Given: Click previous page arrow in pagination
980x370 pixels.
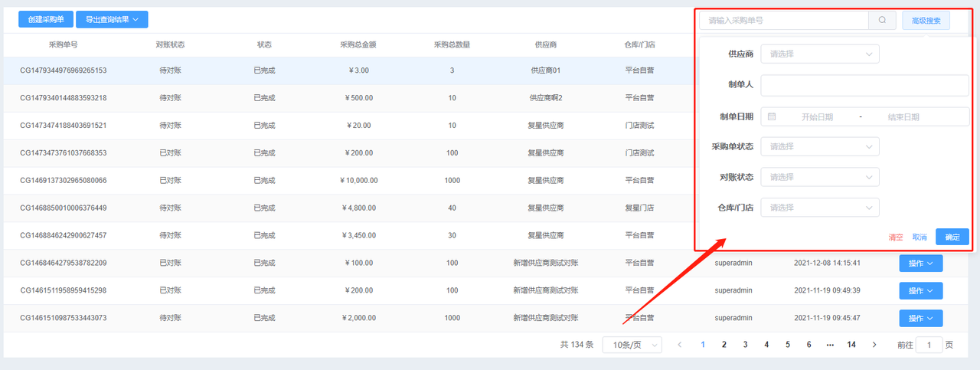Looking at the screenshot, I should point(679,345).
